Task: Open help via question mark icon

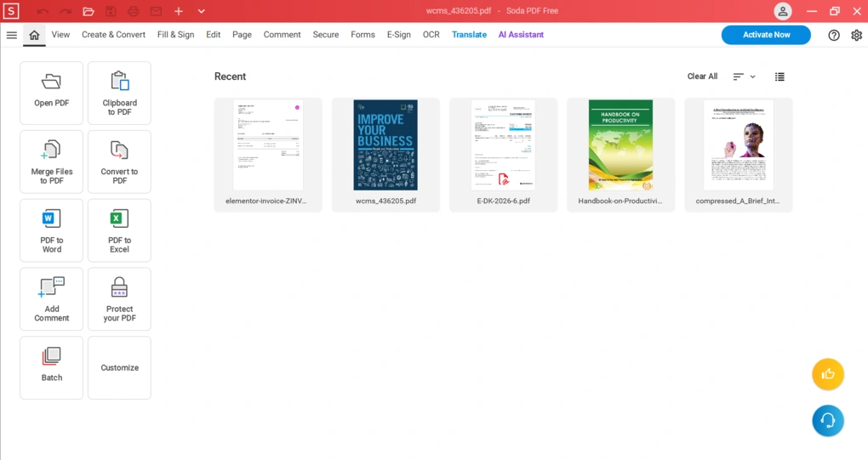Action: point(834,35)
